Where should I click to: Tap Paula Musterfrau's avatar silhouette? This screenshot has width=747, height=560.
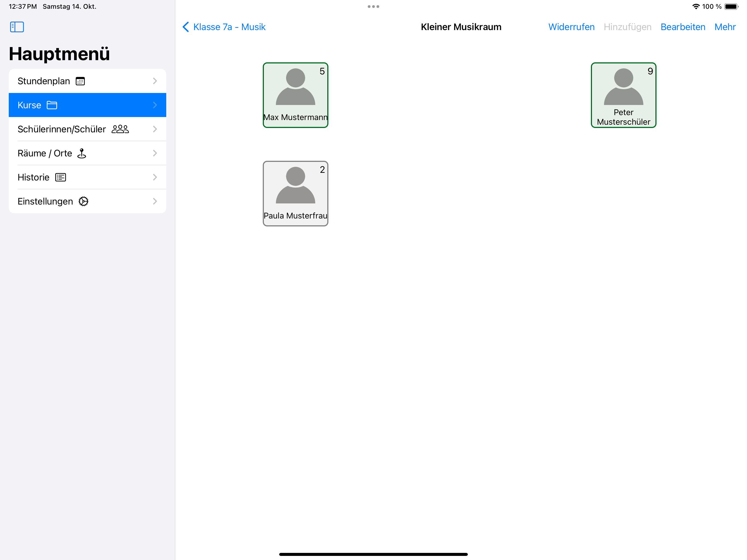(x=296, y=185)
